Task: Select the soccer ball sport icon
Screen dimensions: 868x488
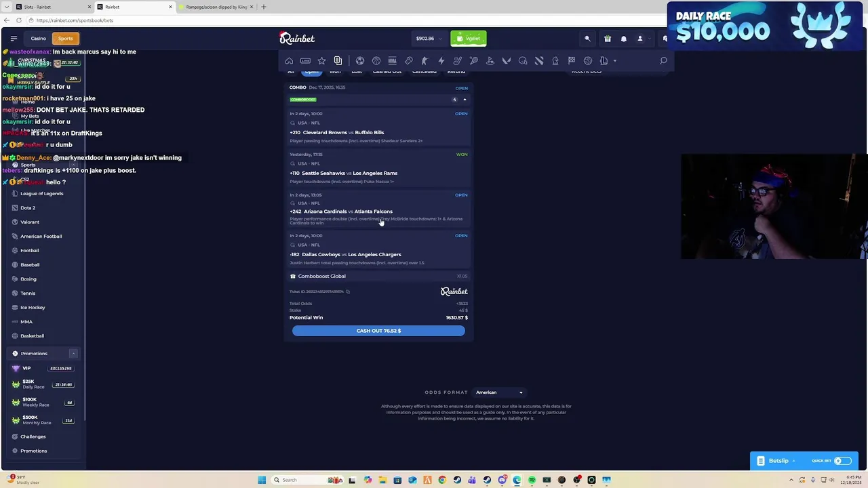Action: [x=360, y=61]
